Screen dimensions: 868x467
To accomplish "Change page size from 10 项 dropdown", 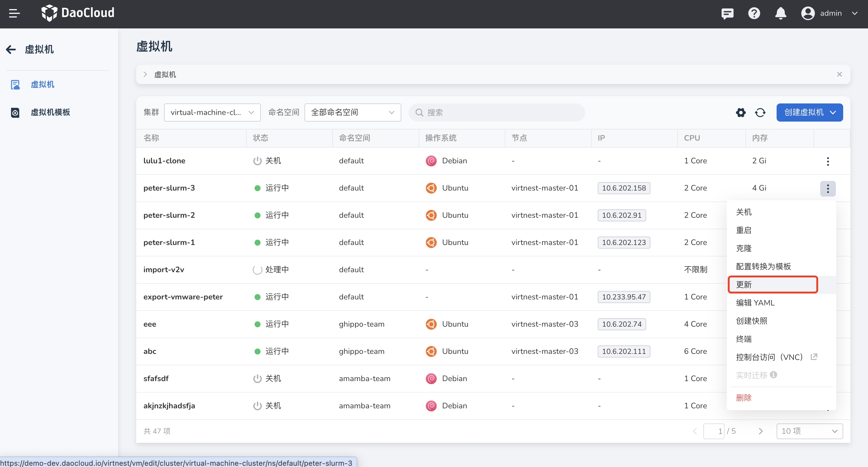I will pos(809,431).
